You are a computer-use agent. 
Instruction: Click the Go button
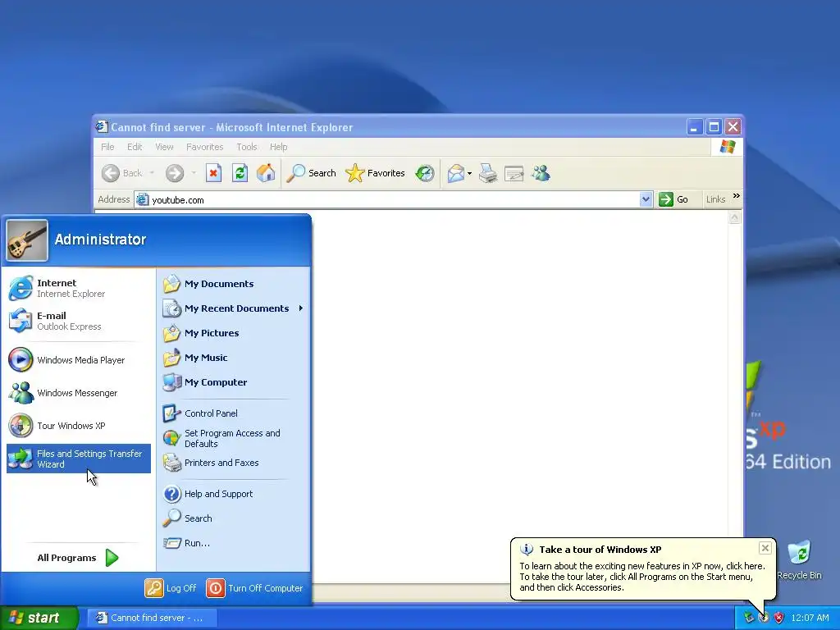pyautogui.click(x=674, y=199)
